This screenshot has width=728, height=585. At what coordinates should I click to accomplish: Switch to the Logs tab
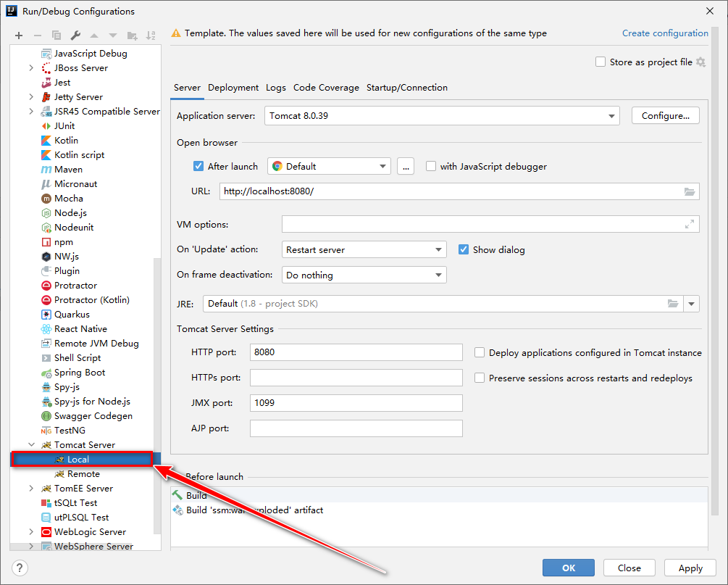coord(276,88)
